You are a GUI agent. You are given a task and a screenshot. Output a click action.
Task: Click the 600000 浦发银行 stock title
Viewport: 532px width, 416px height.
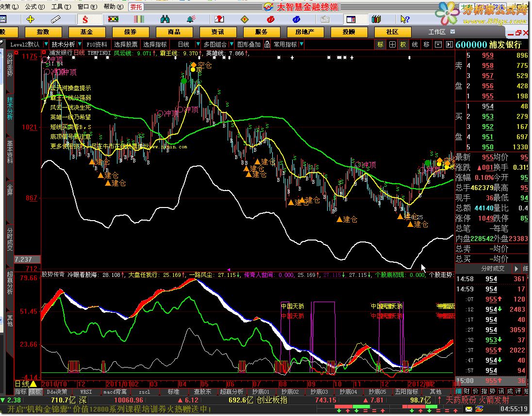pos(488,45)
